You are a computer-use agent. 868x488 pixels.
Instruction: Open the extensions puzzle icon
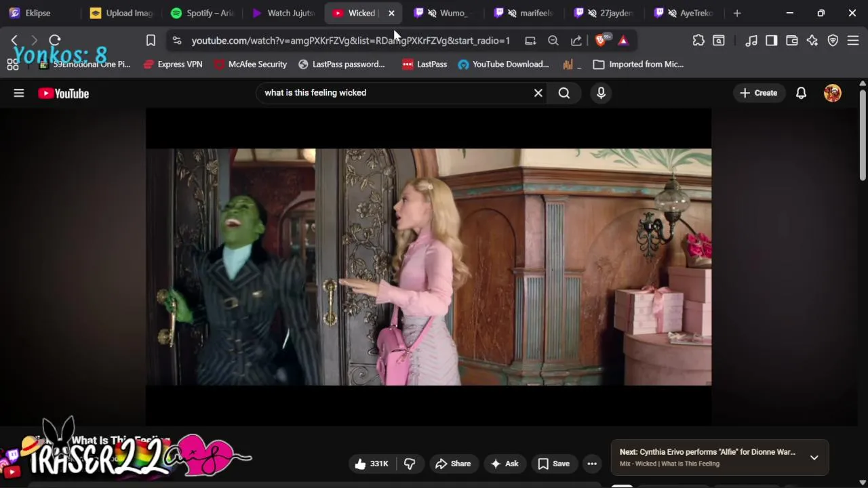pos(698,41)
